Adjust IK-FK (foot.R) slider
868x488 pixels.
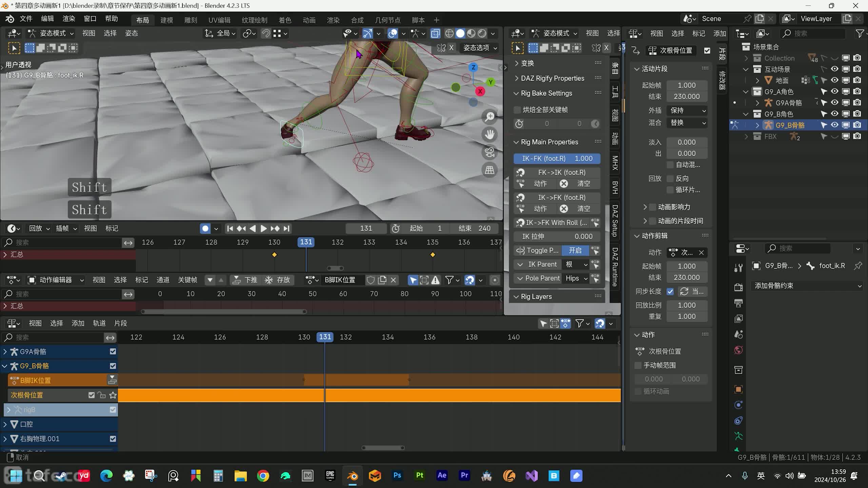557,158
